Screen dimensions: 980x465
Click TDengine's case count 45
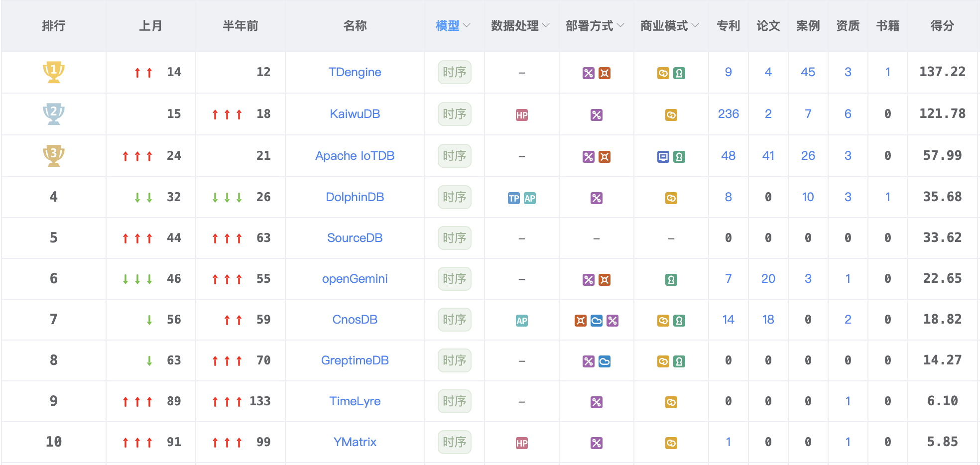pos(808,72)
